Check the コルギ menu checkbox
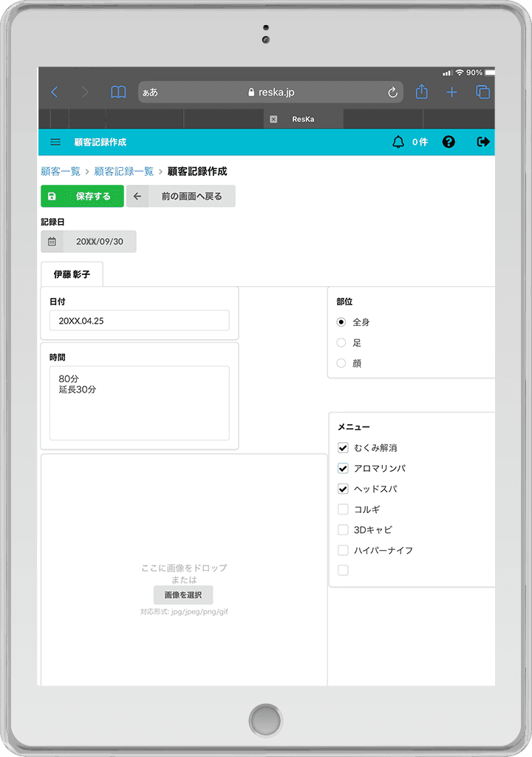The image size is (532, 757). click(x=343, y=509)
